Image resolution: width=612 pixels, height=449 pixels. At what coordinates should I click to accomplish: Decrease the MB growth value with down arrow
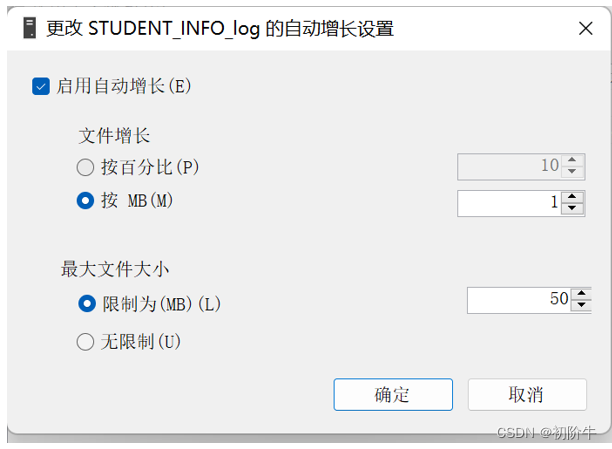click(x=572, y=208)
